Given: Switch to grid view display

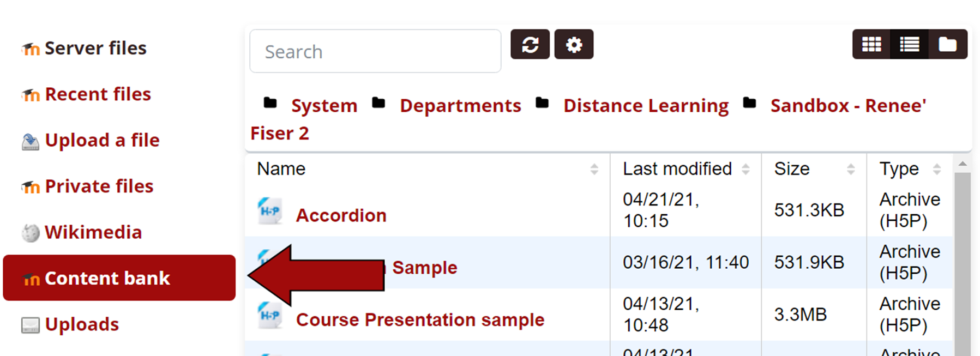Looking at the screenshot, I should click(870, 44).
